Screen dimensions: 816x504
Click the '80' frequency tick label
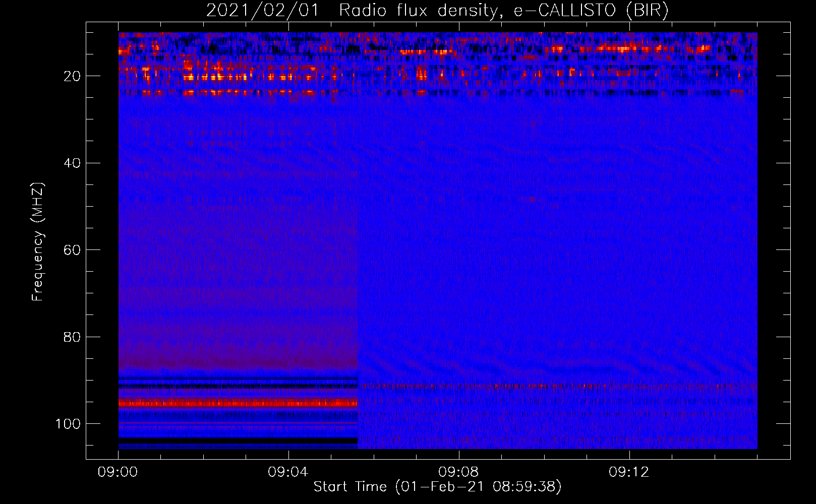coord(73,337)
